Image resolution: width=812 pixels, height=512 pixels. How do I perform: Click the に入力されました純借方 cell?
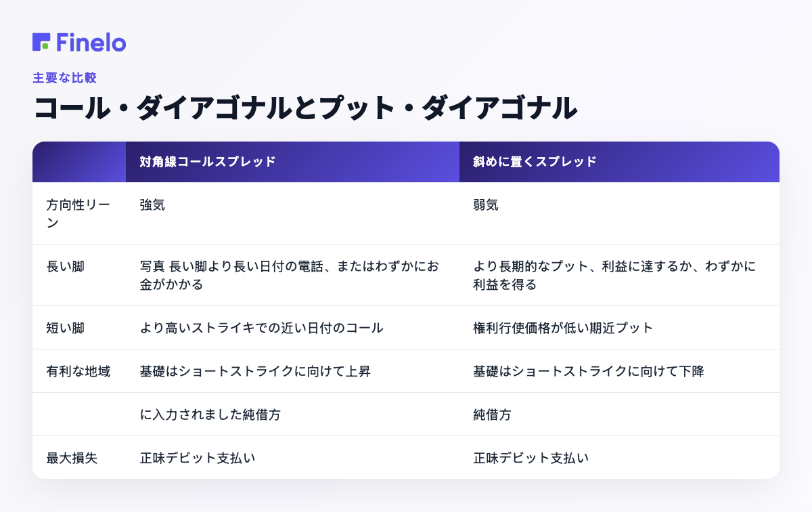point(210,414)
